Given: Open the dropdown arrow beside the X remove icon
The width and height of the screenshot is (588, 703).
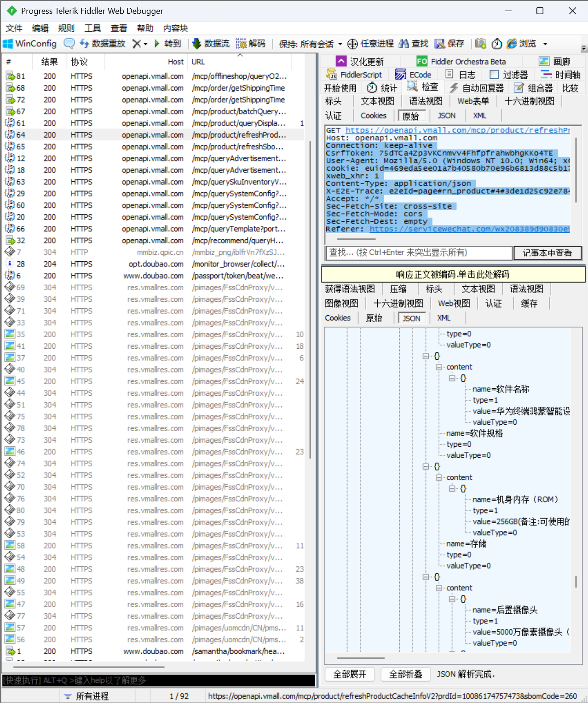Looking at the screenshot, I should tap(145, 44).
